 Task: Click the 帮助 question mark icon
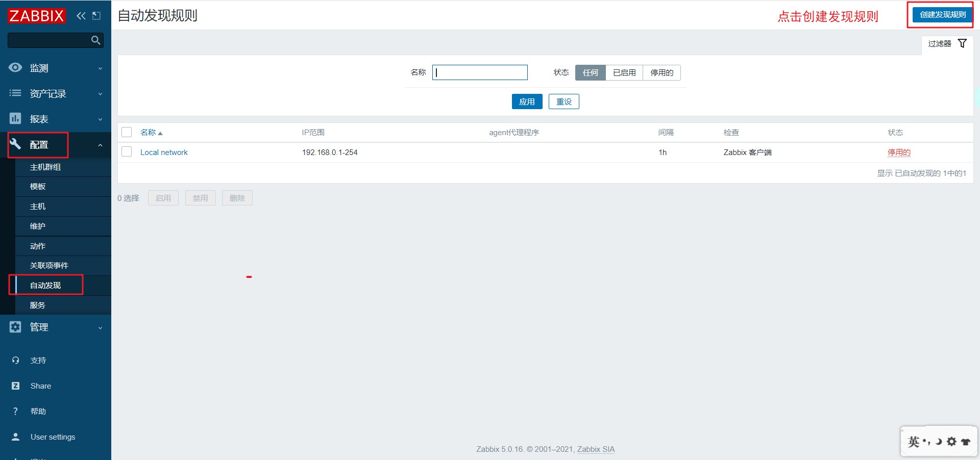[x=15, y=412]
